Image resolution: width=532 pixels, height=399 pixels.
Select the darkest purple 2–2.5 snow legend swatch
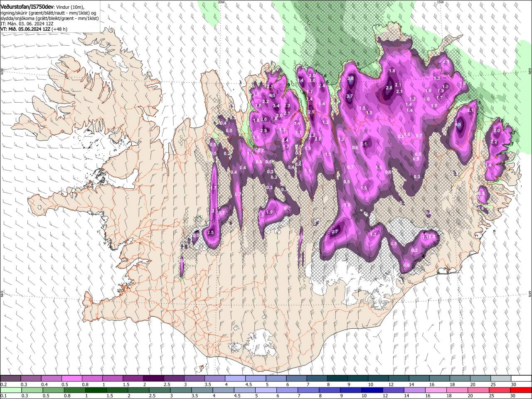pos(153,379)
